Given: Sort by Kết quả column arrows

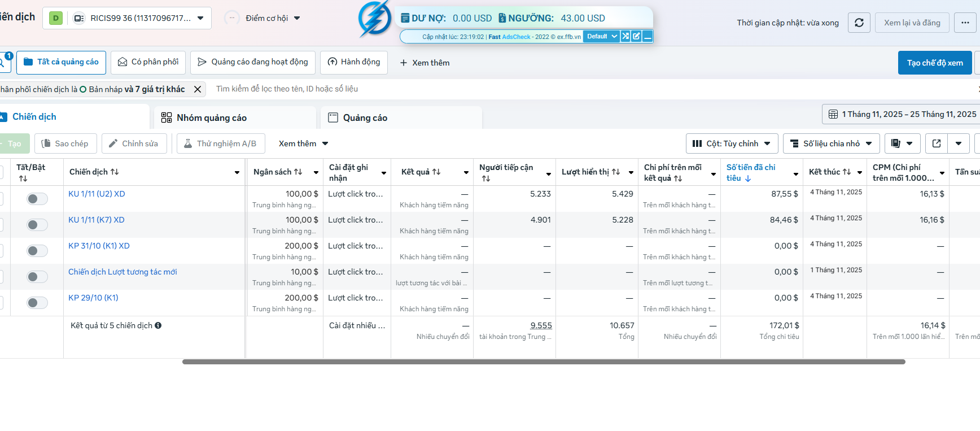Looking at the screenshot, I should click(x=436, y=172).
